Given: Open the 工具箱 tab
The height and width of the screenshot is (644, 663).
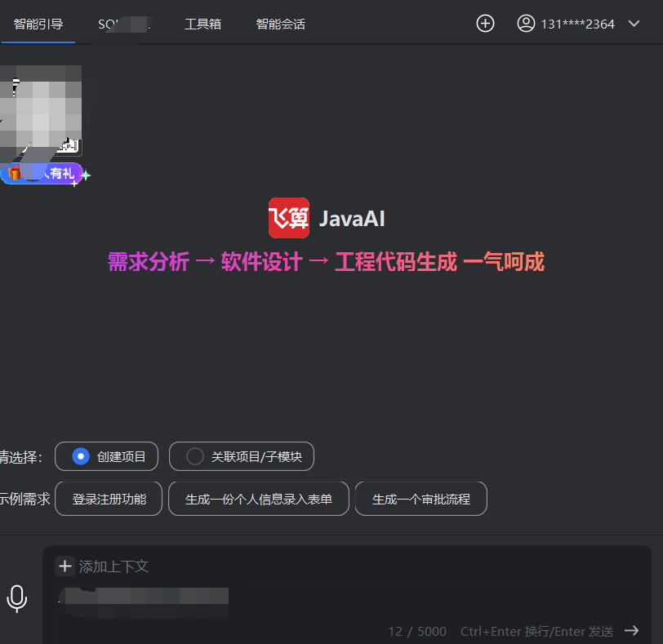Looking at the screenshot, I should (x=203, y=24).
